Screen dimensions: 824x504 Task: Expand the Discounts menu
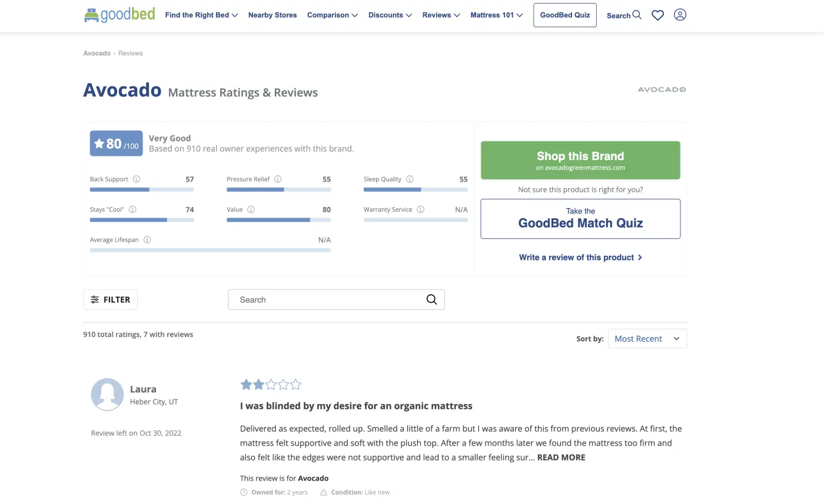point(390,15)
